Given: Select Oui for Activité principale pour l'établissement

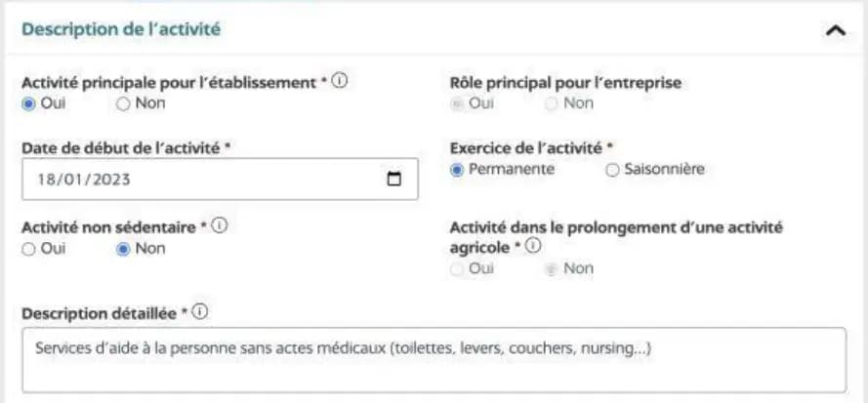Looking at the screenshot, I should [29, 103].
